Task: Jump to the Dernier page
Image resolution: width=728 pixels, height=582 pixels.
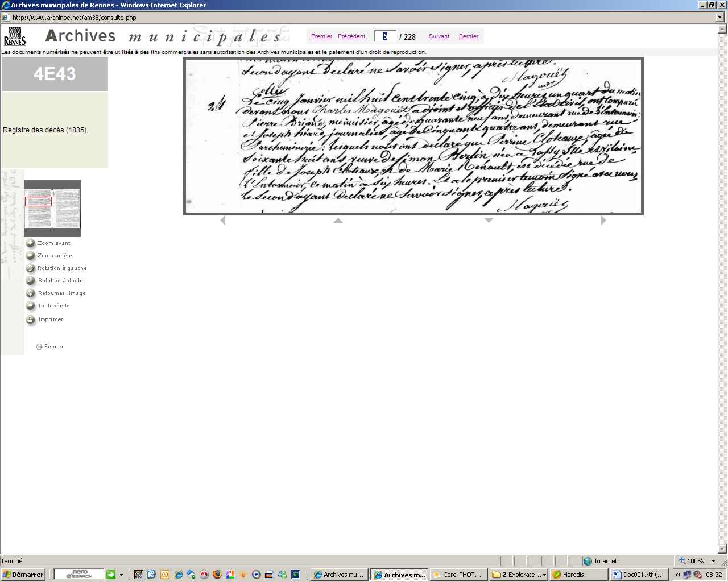Action: point(468,36)
